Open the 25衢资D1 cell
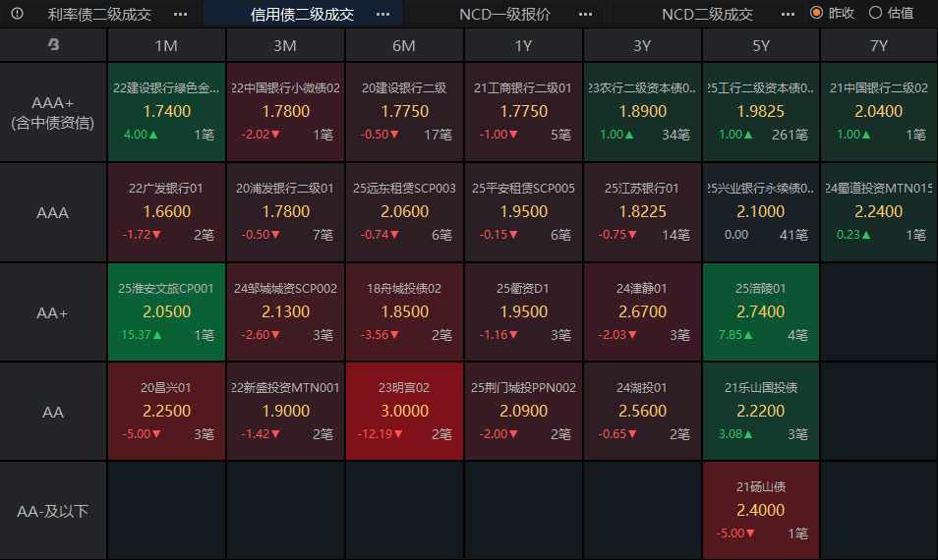938x560 pixels. 523,312
